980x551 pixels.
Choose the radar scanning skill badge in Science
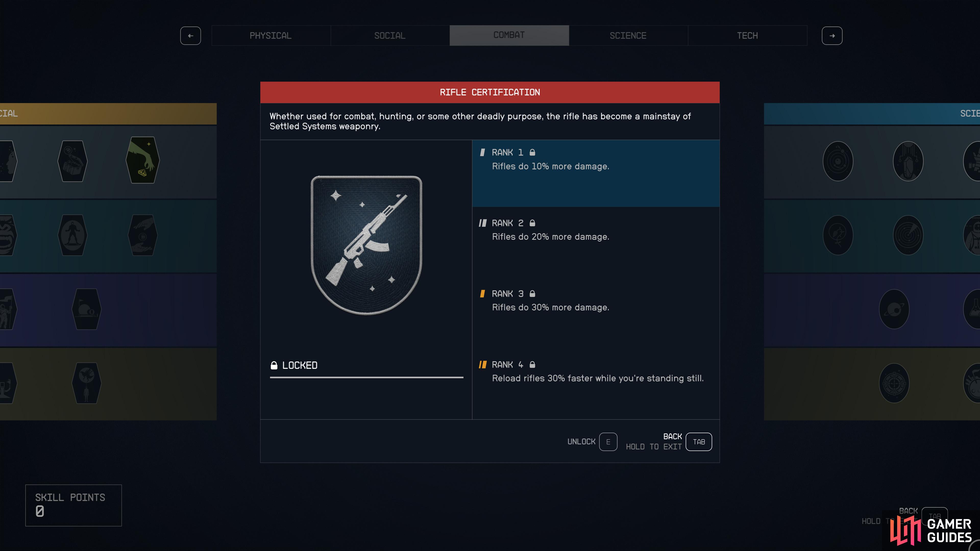pos(908,235)
